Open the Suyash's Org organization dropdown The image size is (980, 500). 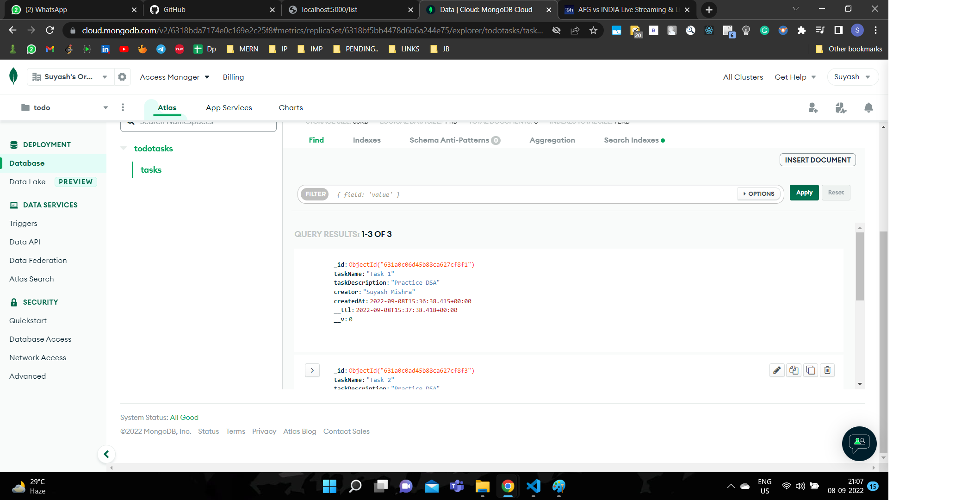pos(70,77)
